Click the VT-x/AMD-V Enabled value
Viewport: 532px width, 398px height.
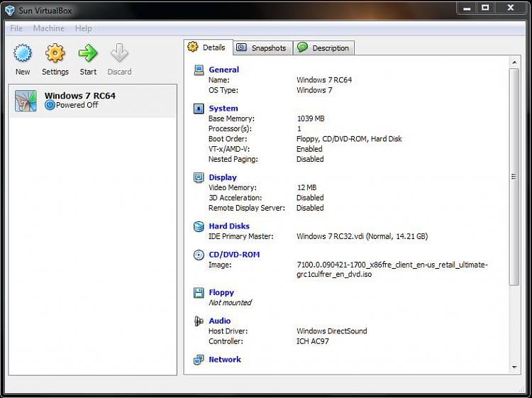pyautogui.click(x=309, y=149)
